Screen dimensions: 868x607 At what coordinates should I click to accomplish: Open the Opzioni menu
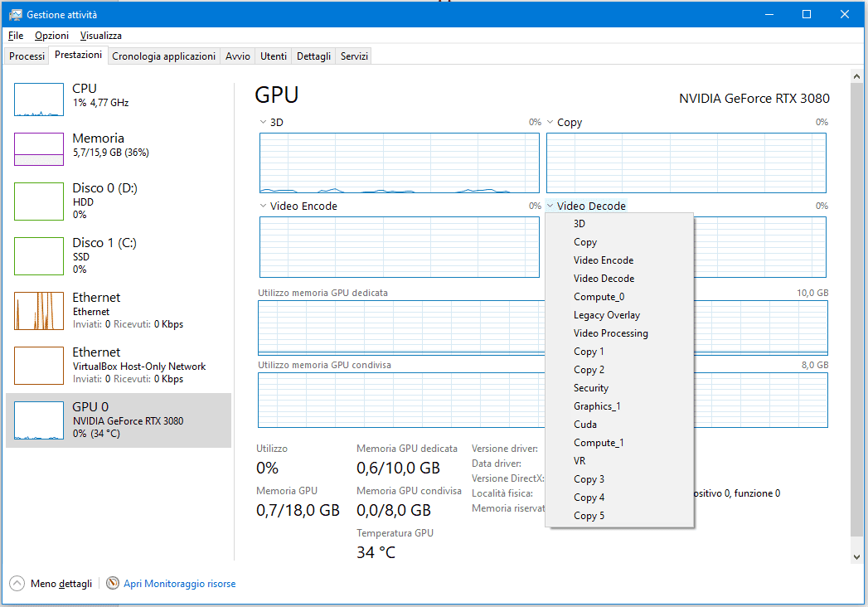[51, 36]
